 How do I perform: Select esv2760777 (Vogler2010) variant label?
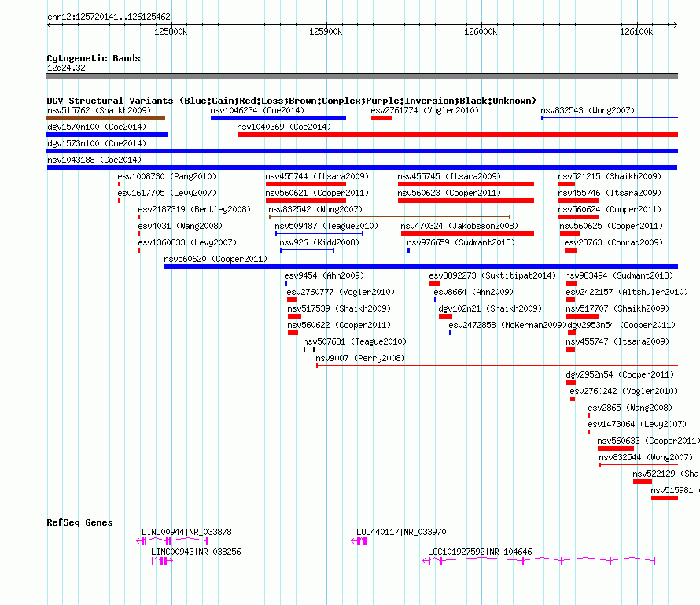click(x=341, y=292)
